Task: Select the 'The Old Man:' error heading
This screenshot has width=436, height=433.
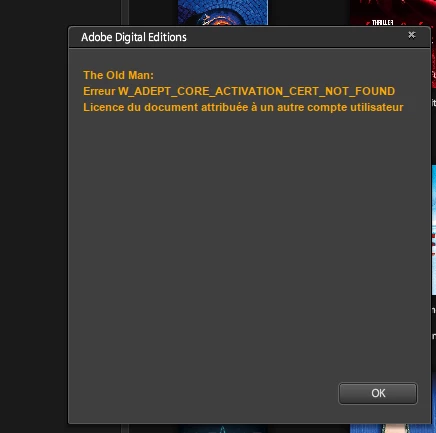Action: pyautogui.click(x=118, y=75)
